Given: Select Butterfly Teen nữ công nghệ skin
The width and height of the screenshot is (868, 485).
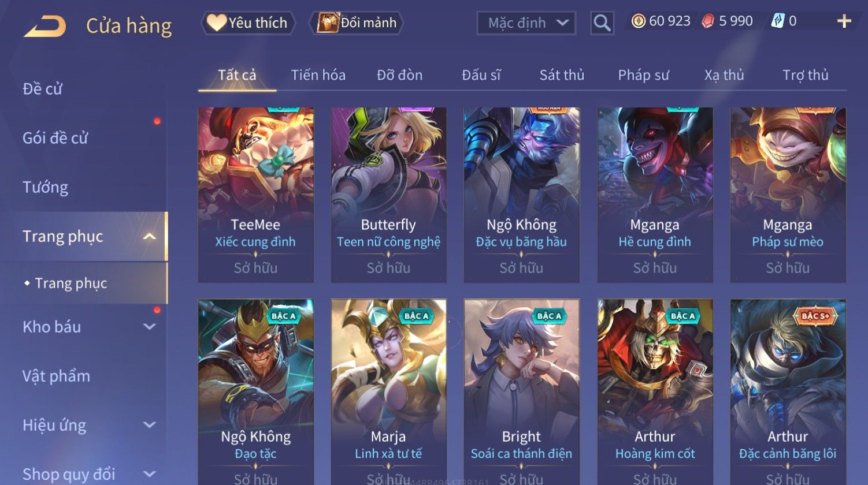Looking at the screenshot, I should 388,195.
